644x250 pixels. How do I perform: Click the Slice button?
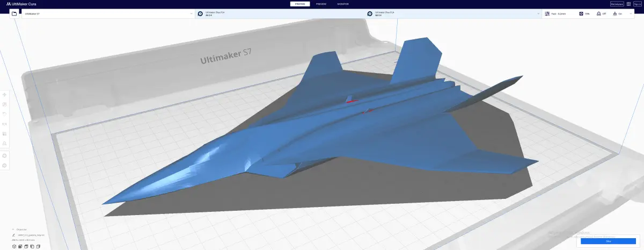608,241
